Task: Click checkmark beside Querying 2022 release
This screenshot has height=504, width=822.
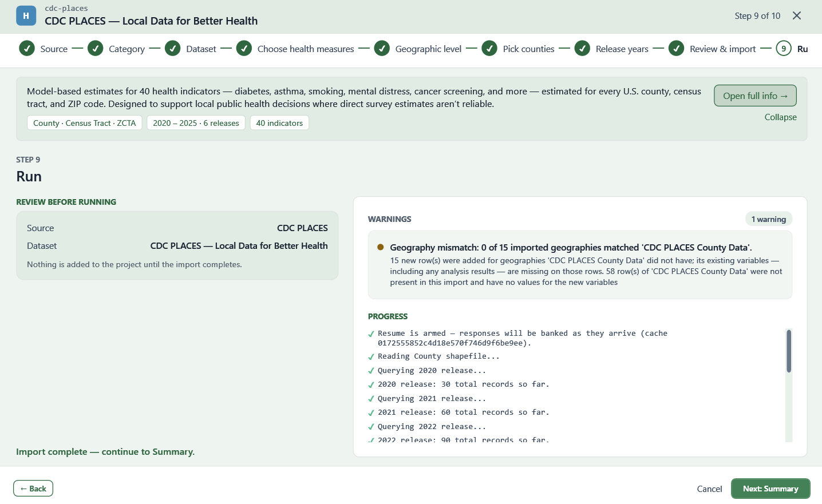Action: click(x=371, y=427)
